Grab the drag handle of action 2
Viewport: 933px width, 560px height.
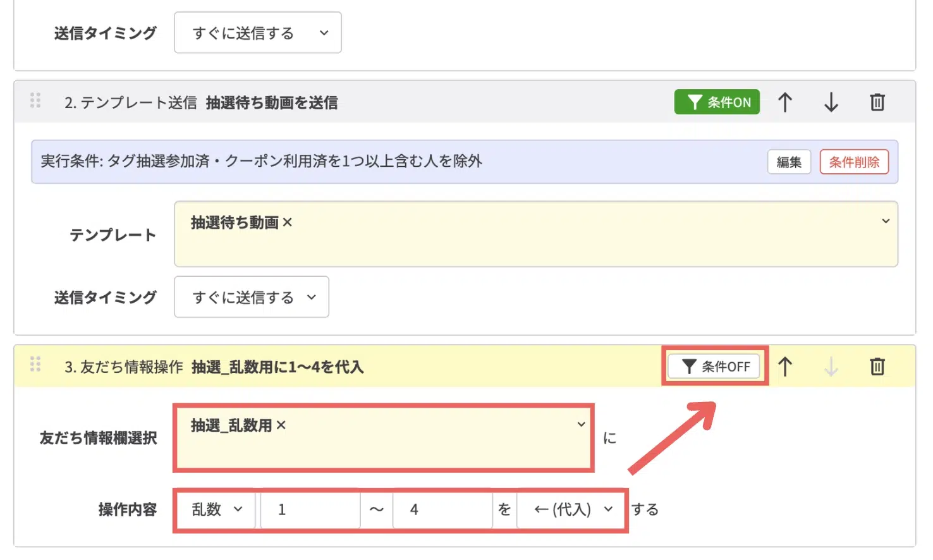tap(35, 100)
